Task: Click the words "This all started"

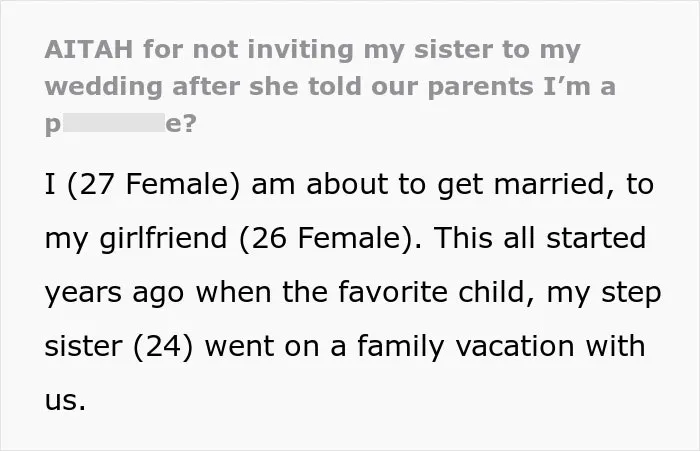Action: pos(540,237)
